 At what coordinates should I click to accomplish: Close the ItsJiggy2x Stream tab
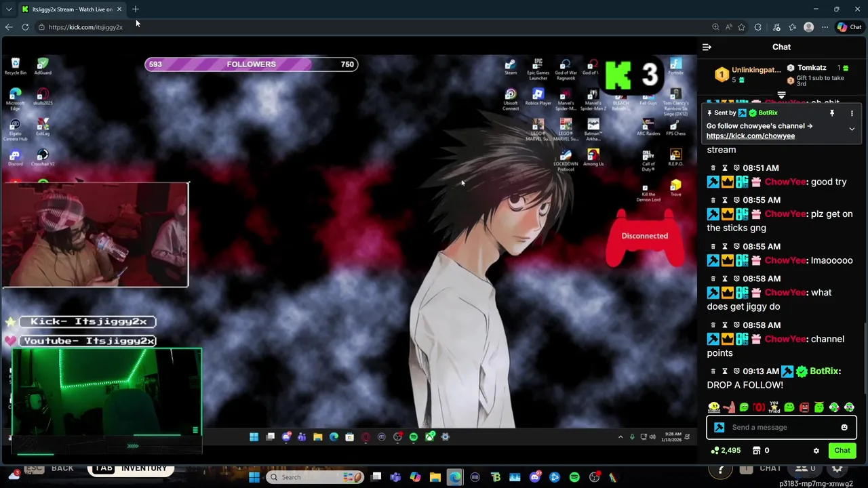pos(119,9)
